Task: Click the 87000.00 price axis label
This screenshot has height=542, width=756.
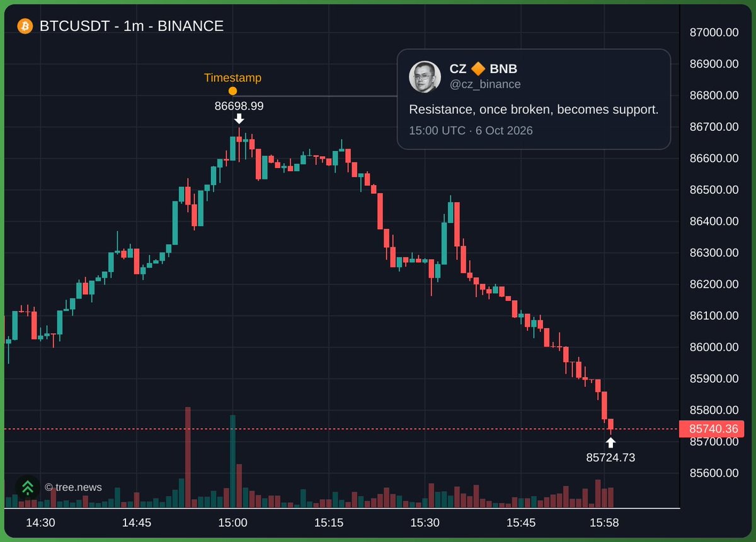Action: coord(714,33)
